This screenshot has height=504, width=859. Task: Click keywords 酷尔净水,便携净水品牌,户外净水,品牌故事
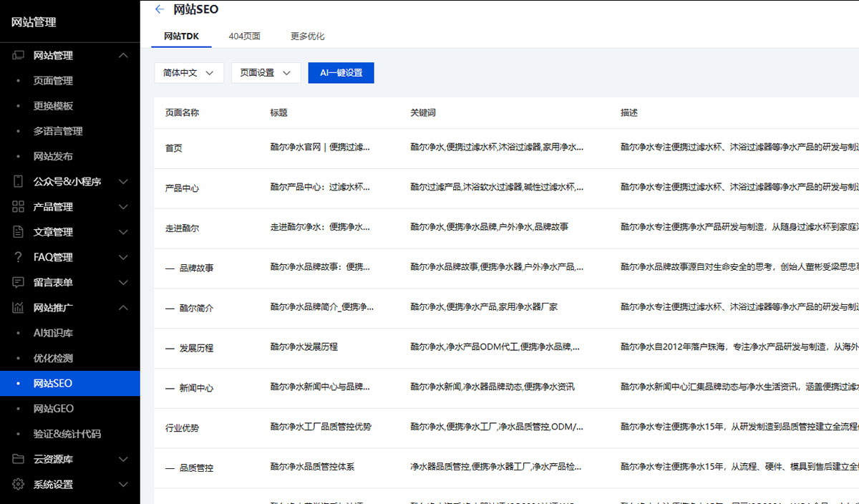coord(489,227)
